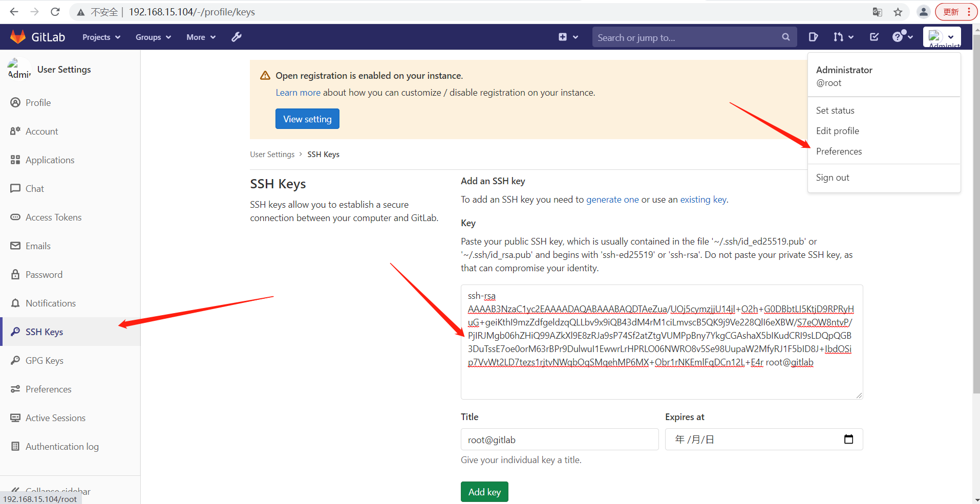Reload the page with refresh icon
The width and height of the screenshot is (980, 504).
pos(55,12)
